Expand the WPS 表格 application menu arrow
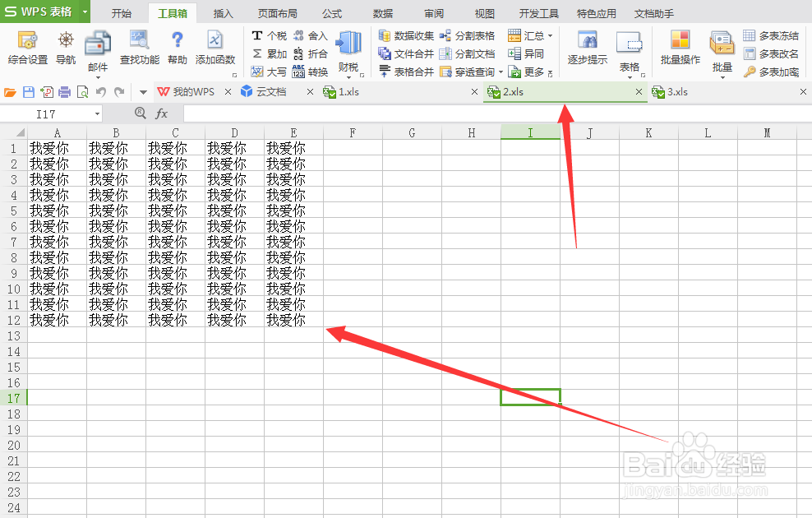This screenshot has height=518, width=812. [85, 12]
